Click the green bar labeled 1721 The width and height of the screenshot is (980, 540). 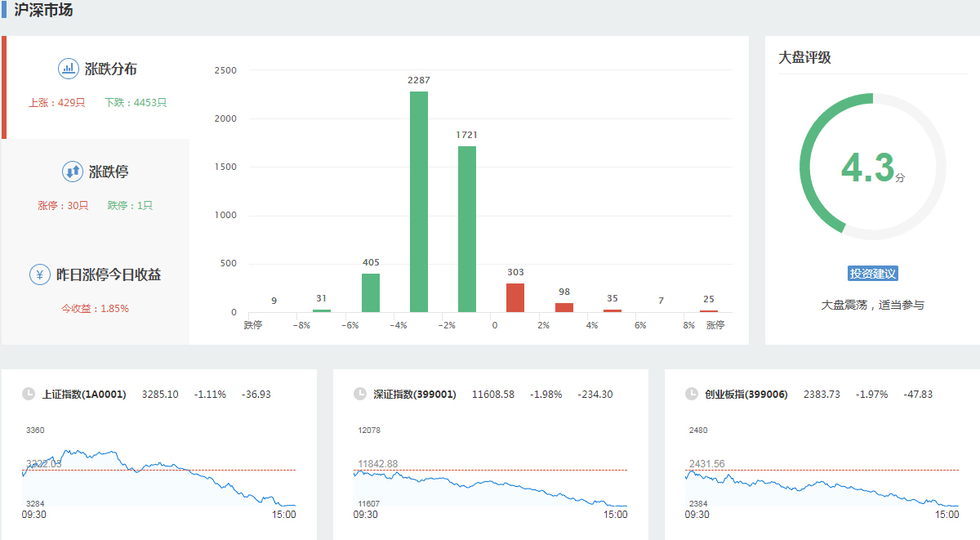pos(467,229)
